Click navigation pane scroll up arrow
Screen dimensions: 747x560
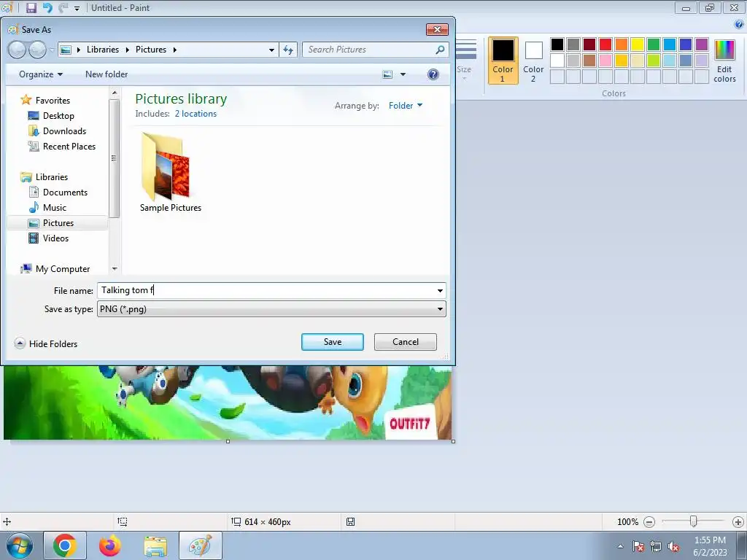(115, 93)
